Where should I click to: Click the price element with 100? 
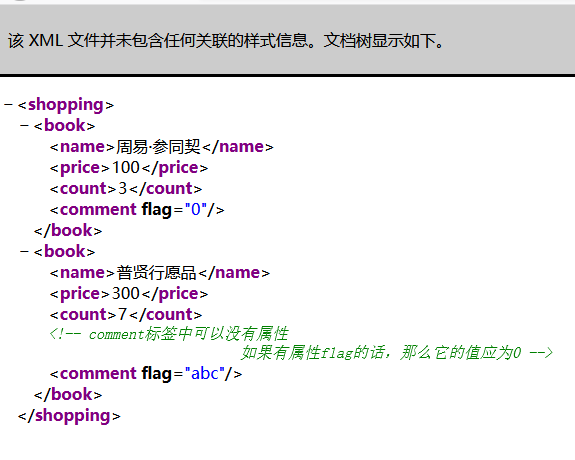tap(129, 168)
